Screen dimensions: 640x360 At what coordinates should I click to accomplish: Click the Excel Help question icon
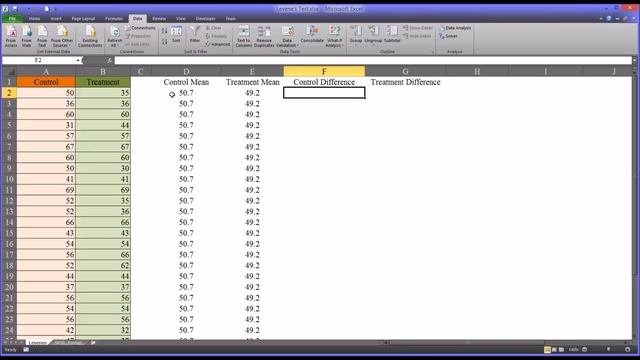pyautogui.click(x=609, y=18)
